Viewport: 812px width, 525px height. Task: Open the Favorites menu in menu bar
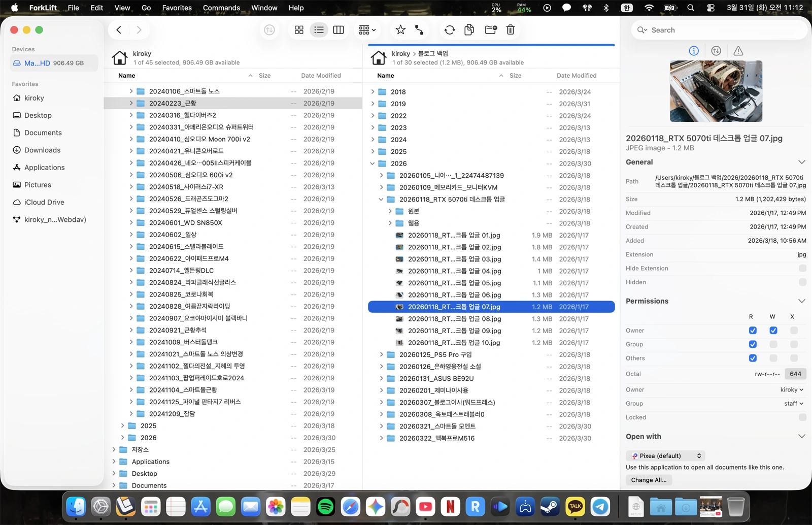[177, 8]
